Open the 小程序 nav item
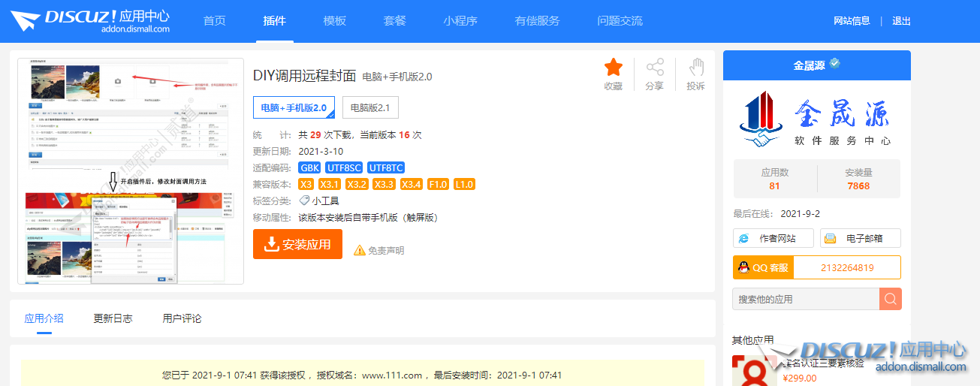 click(x=460, y=21)
